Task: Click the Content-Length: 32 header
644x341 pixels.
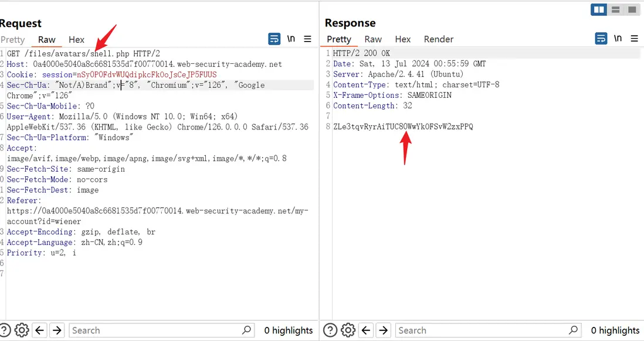Action: [372, 105]
